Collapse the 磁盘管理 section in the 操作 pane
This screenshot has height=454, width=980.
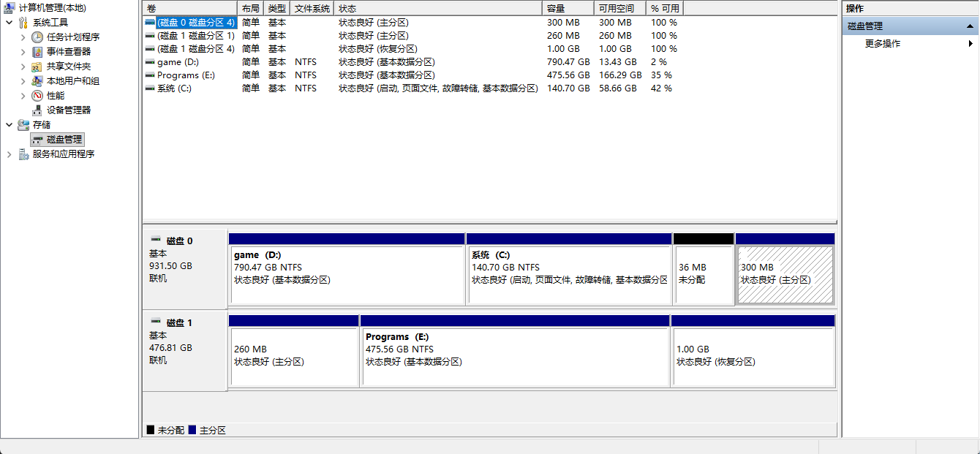[x=970, y=26]
